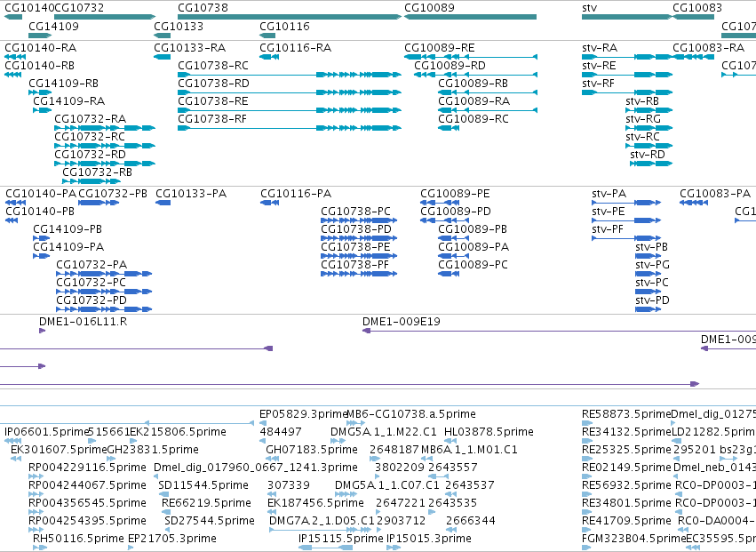756x552 pixels.
Task: Open gene CG10089 in the gene track
Action: click(470, 17)
